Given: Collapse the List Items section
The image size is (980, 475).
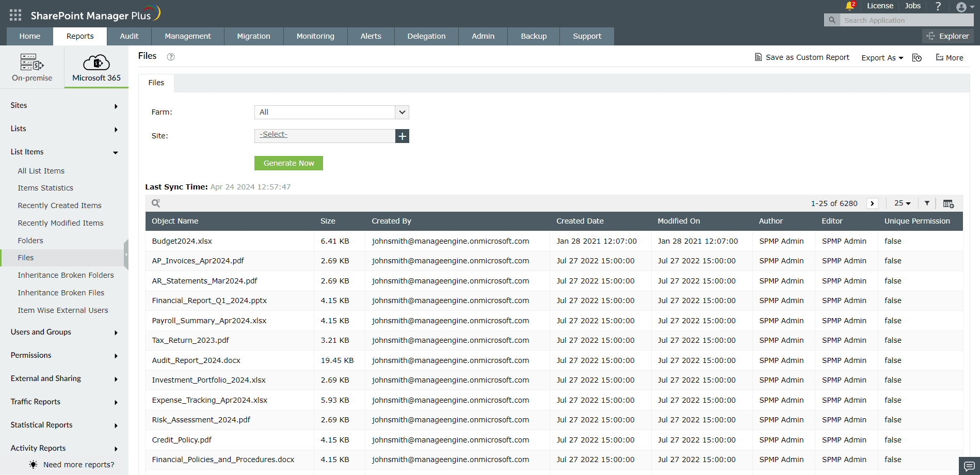Looking at the screenshot, I should [x=116, y=152].
